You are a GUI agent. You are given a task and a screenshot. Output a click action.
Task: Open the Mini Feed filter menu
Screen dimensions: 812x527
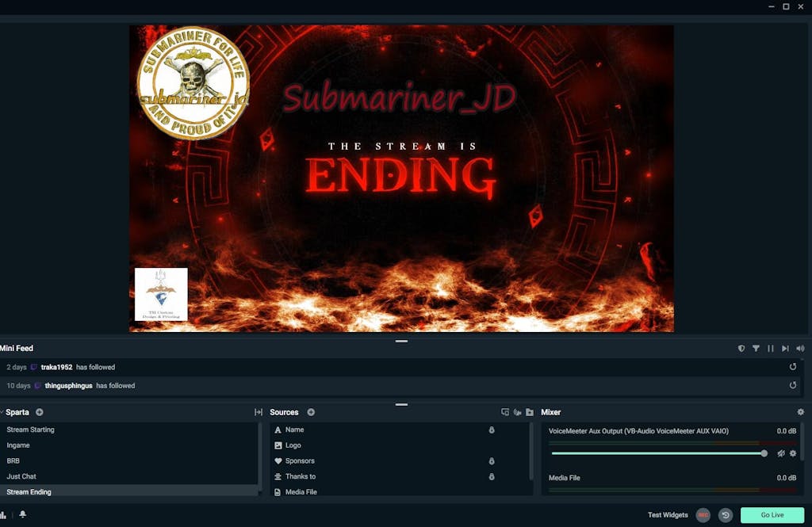tap(756, 348)
